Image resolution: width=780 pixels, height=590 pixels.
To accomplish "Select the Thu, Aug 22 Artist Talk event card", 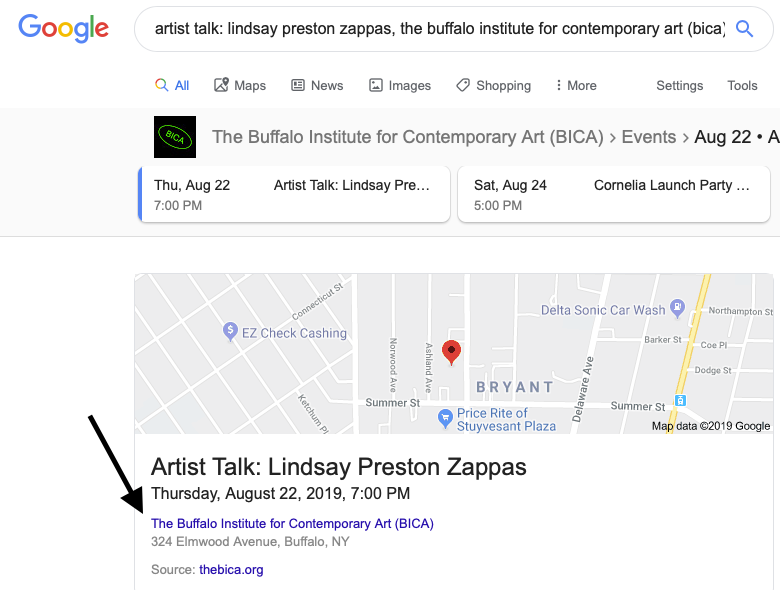I will (294, 195).
